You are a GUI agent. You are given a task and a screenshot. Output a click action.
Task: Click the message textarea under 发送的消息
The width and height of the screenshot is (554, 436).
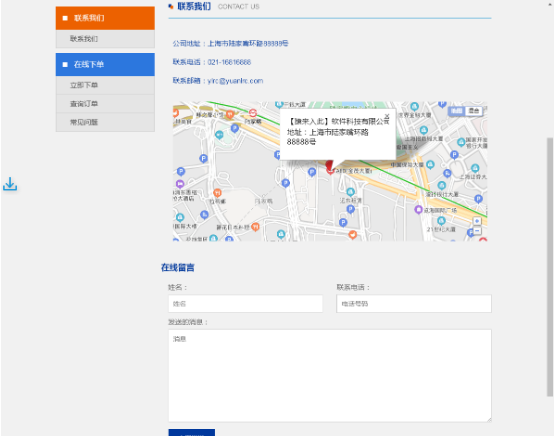pyautogui.click(x=330, y=376)
